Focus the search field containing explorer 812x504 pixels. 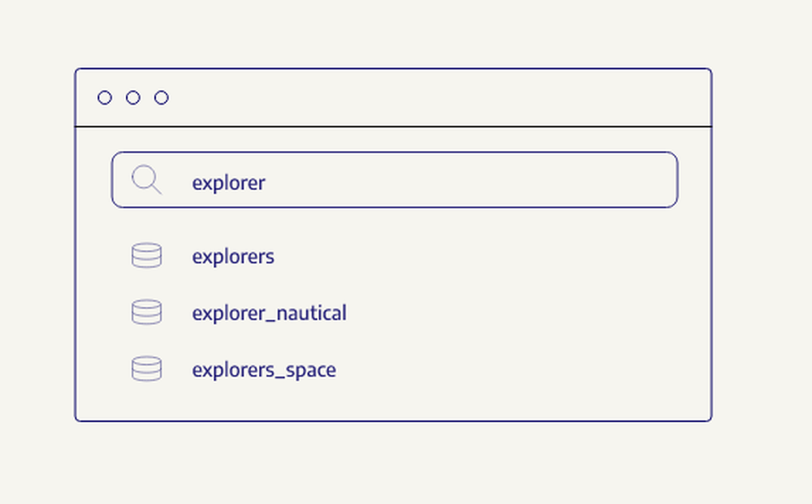(395, 179)
